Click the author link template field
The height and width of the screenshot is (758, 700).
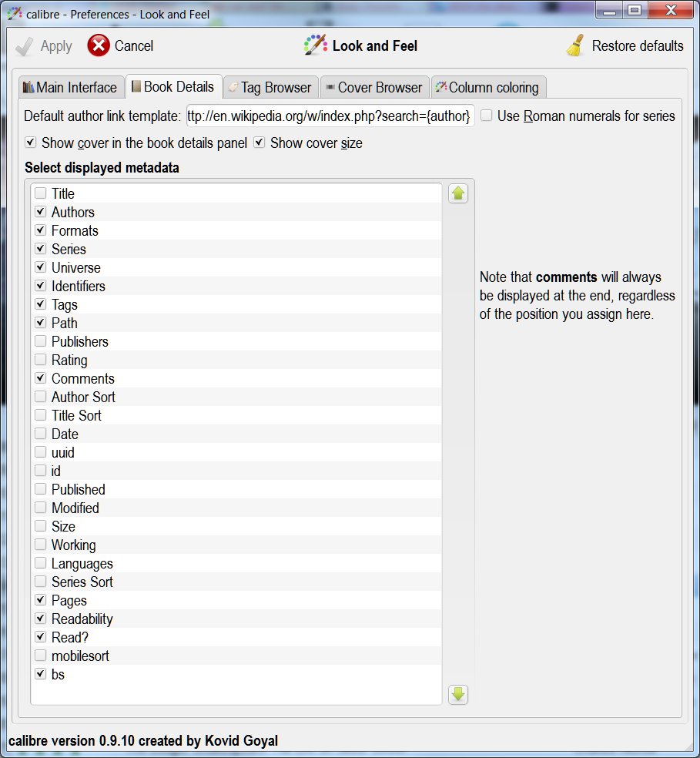pos(330,116)
